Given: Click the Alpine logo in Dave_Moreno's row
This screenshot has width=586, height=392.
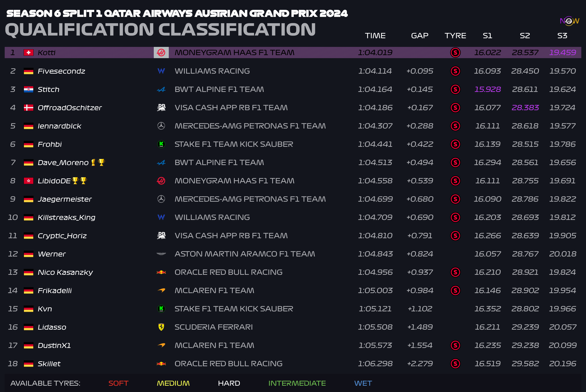Looking at the screenshot, I should coord(161,162).
